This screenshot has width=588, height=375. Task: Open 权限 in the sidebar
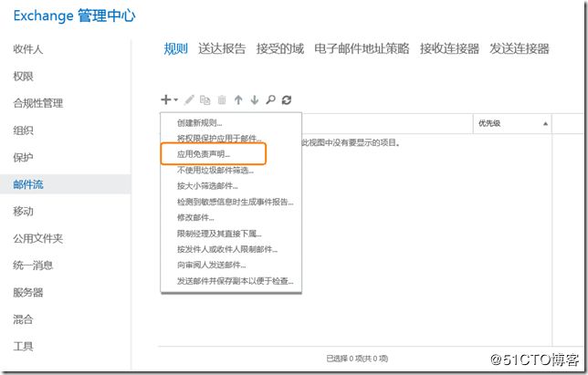pos(23,77)
